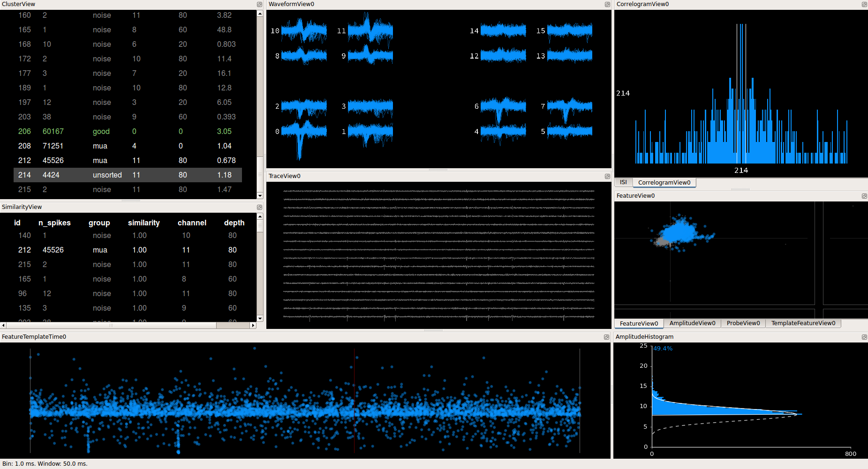The image size is (868, 469).
Task: Click the float icon on SimilarityView panel
Action: tap(259, 207)
